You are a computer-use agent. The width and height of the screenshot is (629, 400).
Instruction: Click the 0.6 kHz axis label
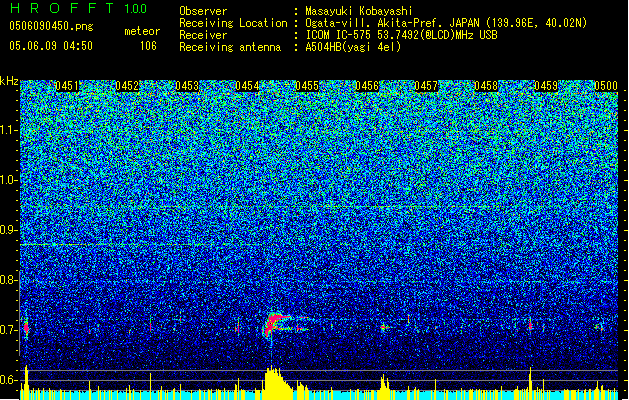(x=9, y=380)
